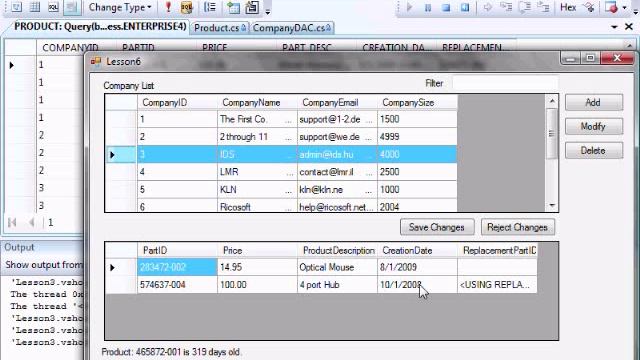Select '2 through 11' company cell

click(x=257, y=137)
